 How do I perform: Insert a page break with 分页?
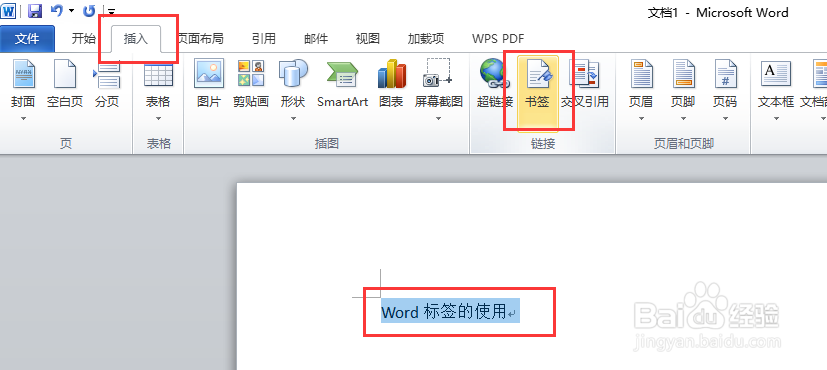tap(107, 83)
